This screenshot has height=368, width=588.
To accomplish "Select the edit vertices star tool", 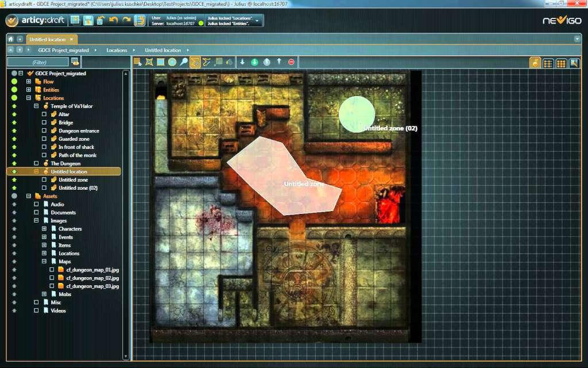I will 149,62.
